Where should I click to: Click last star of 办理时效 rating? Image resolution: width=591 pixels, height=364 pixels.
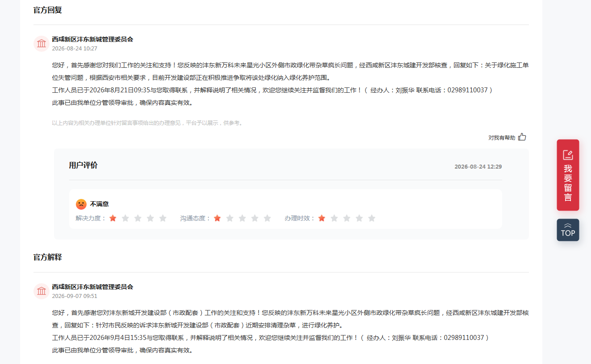click(372, 218)
